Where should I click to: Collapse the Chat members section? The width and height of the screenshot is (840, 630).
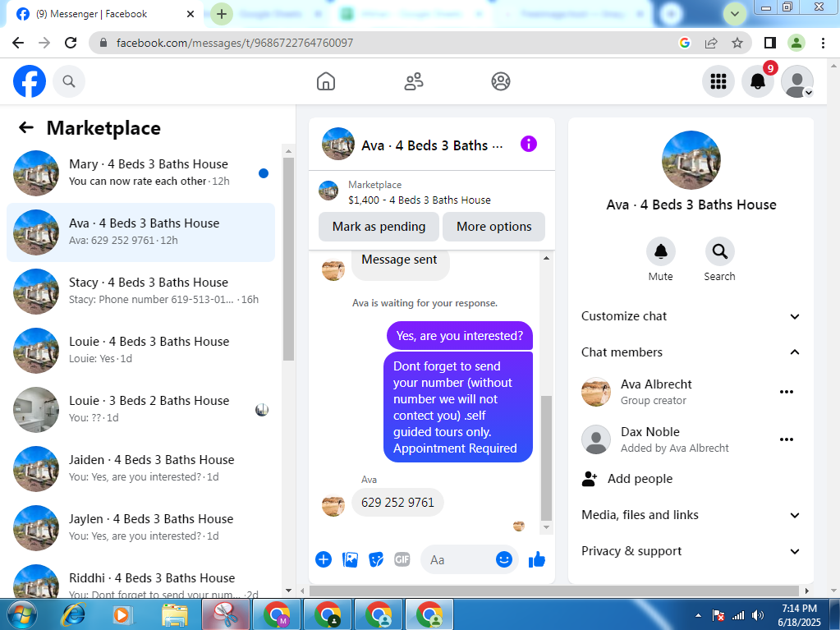691,352
